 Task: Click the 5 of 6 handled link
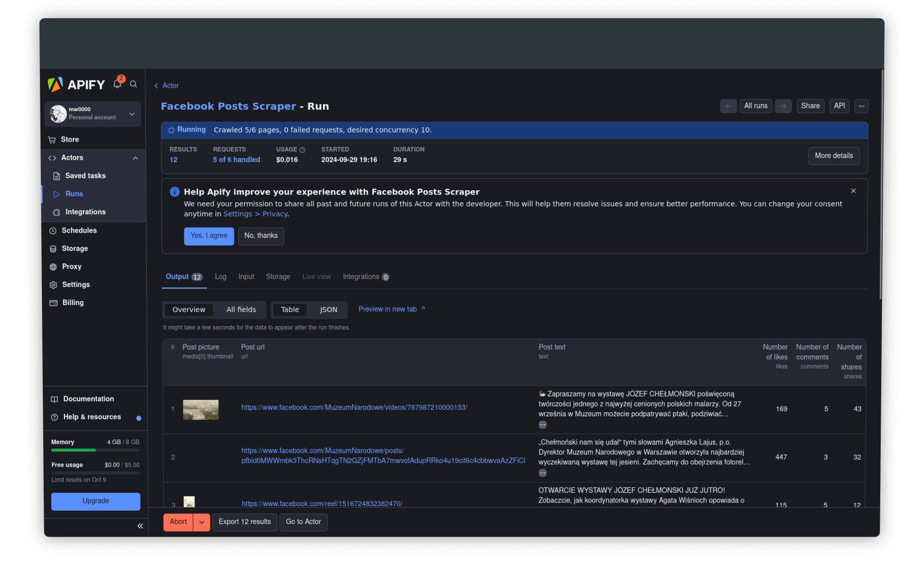(236, 160)
